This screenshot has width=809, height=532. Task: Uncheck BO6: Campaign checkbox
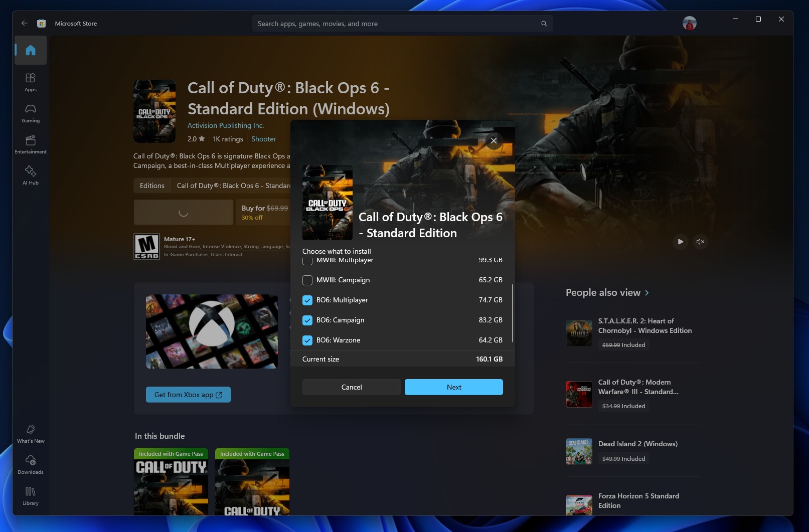[307, 320]
